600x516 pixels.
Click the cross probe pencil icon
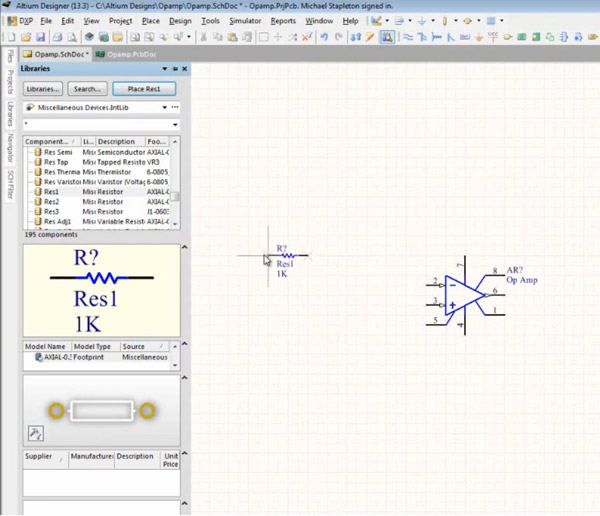[x=370, y=37]
